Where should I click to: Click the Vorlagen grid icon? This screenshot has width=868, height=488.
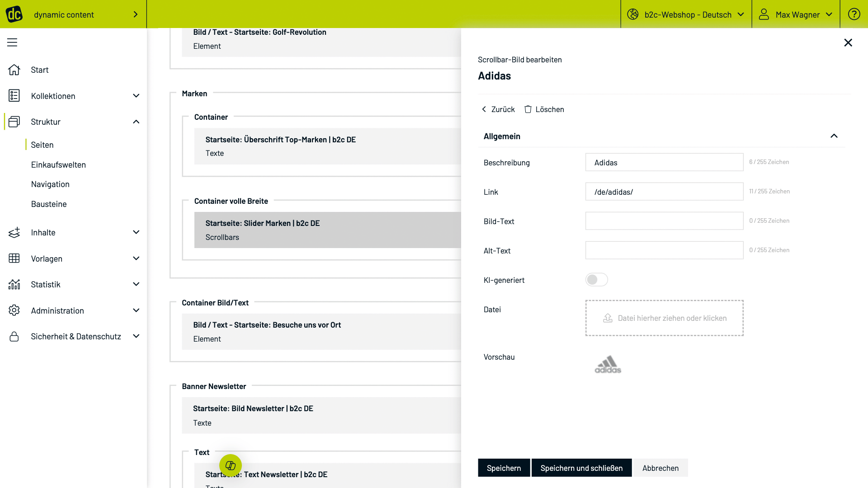[x=14, y=258]
